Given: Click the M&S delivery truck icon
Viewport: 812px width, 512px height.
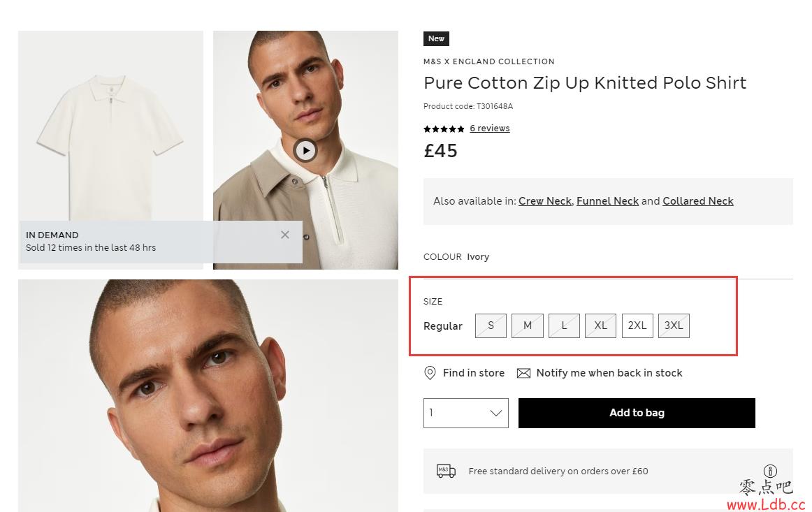Looking at the screenshot, I should pyautogui.click(x=446, y=471).
